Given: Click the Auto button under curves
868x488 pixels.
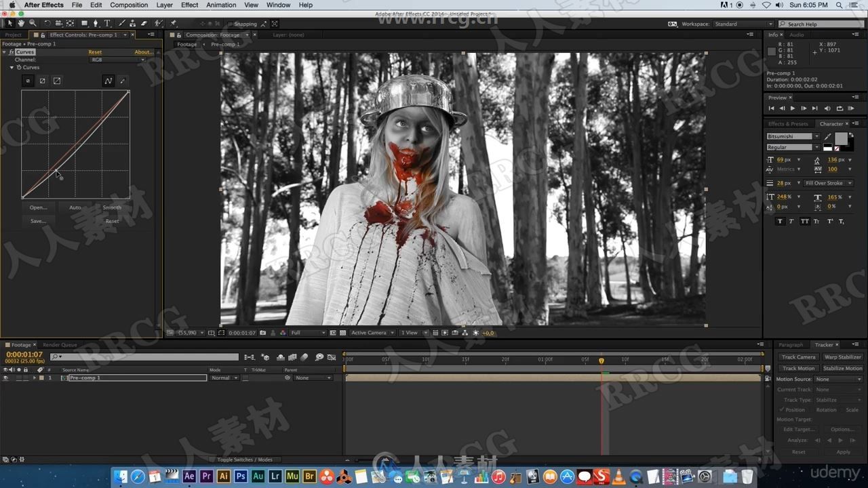Looking at the screenshot, I should click(x=75, y=207).
